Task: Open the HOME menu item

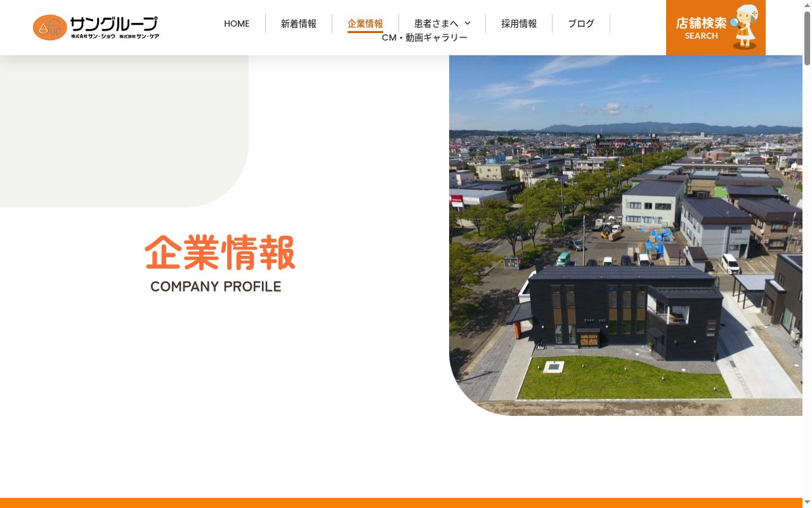Action: [x=237, y=23]
